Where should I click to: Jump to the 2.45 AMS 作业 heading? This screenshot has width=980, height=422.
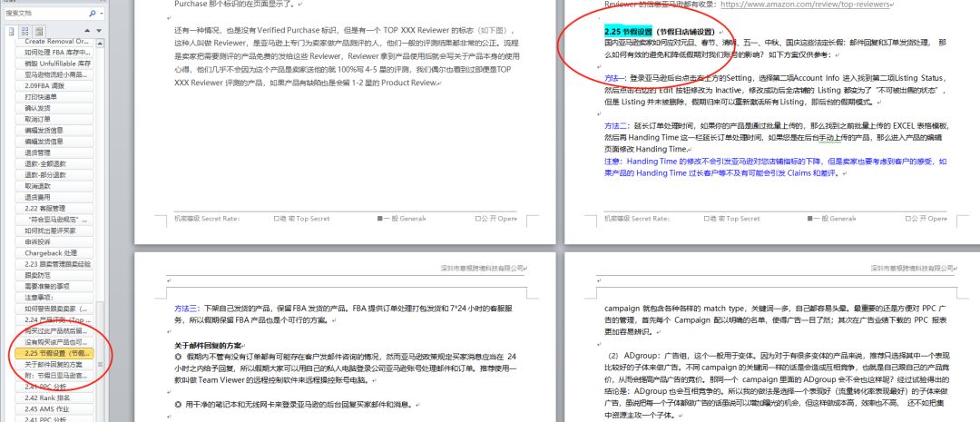[55, 409]
